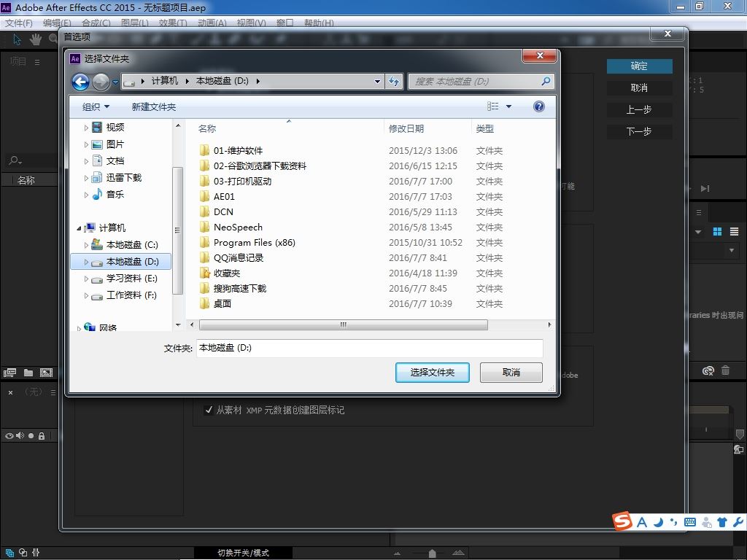Screen dimensions: 747x560
Task: Click the change view icon in the dialog toolbar
Action: tap(492, 106)
